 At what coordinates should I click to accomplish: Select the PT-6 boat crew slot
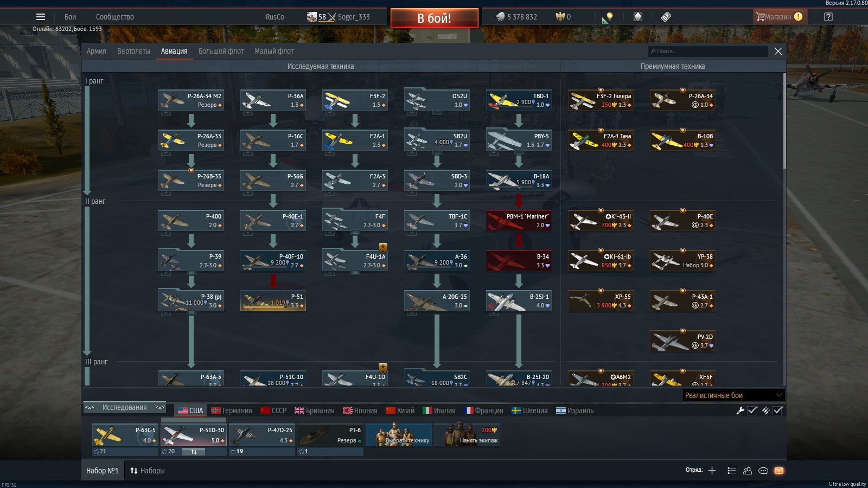coord(330,435)
